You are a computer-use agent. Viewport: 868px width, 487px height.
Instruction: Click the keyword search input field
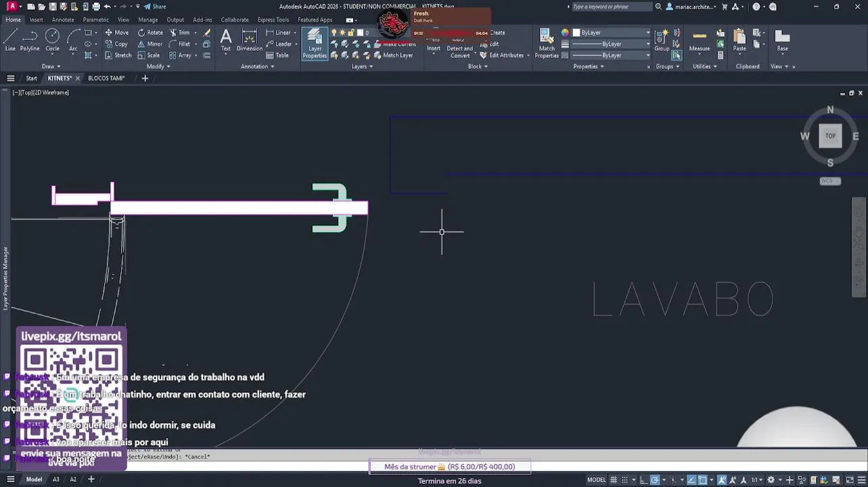(x=612, y=7)
